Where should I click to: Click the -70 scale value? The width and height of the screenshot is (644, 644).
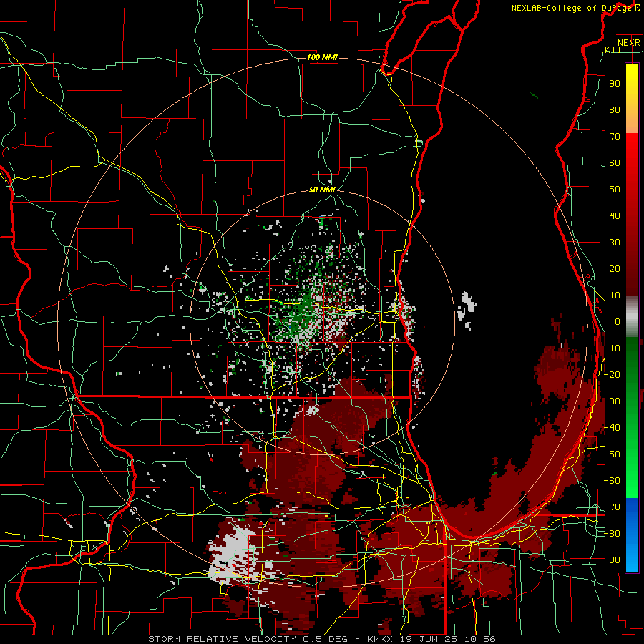pos(612,507)
